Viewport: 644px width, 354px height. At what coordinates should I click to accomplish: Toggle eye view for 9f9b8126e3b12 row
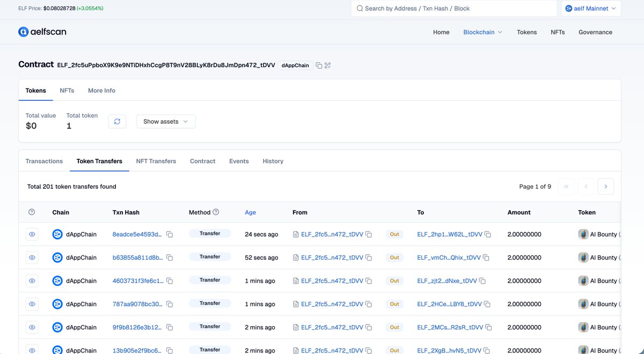32,327
